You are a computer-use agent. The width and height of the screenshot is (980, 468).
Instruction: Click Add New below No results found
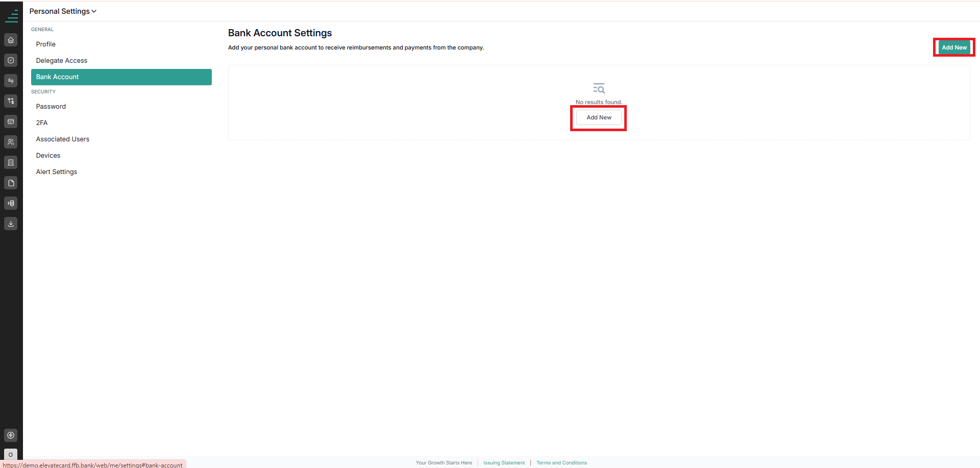pos(599,117)
